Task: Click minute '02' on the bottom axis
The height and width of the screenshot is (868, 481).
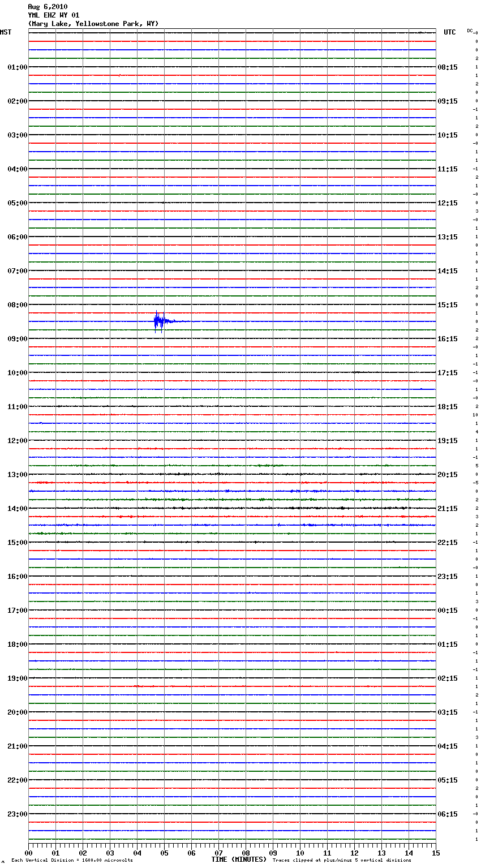Action: (x=83, y=853)
